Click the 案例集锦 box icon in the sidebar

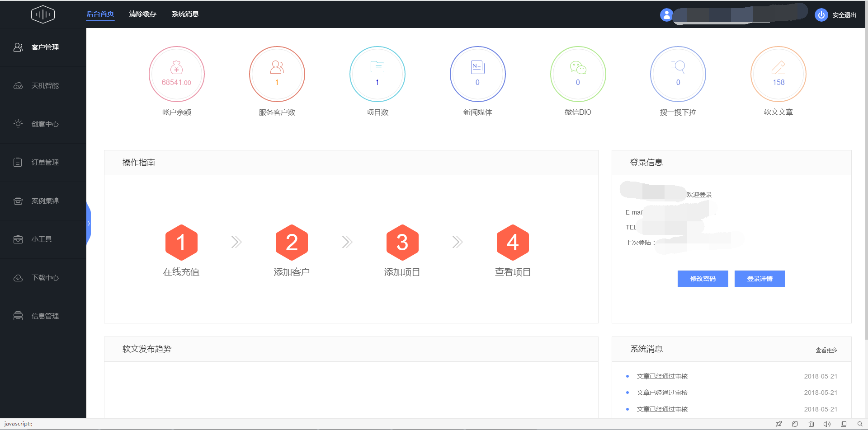[18, 201]
